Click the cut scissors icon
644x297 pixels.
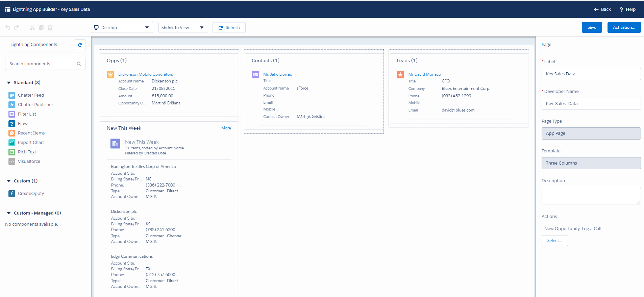click(x=32, y=28)
